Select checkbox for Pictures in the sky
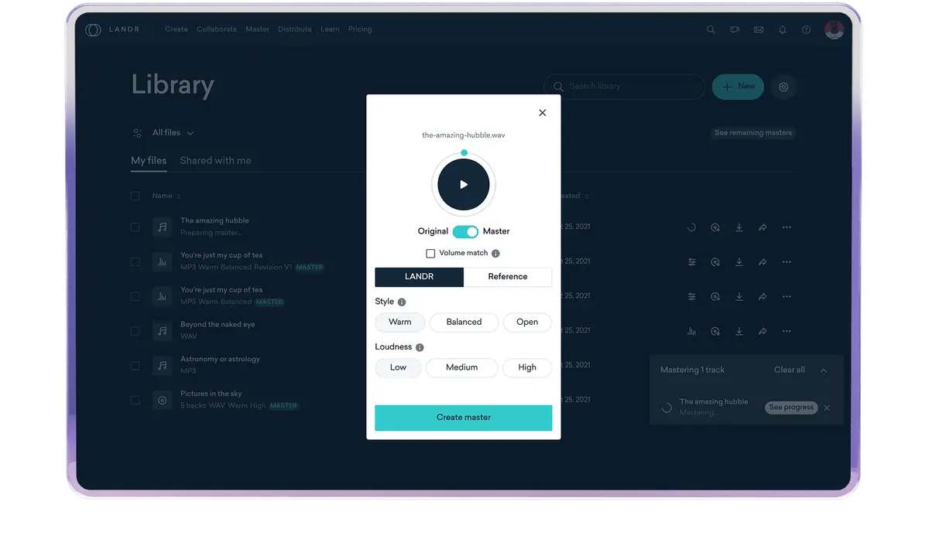This screenshot has width=929, height=560. [x=135, y=401]
